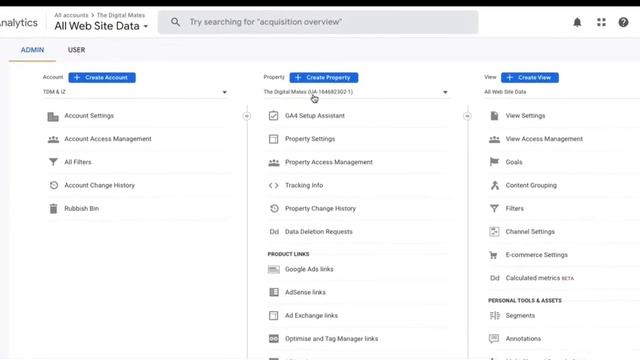This screenshot has width=640, height=360.
Task: Switch to the ADMIN tab
Action: [x=32, y=50]
